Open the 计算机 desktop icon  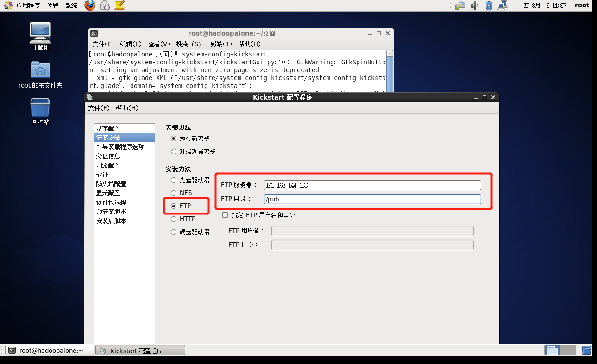click(x=40, y=37)
